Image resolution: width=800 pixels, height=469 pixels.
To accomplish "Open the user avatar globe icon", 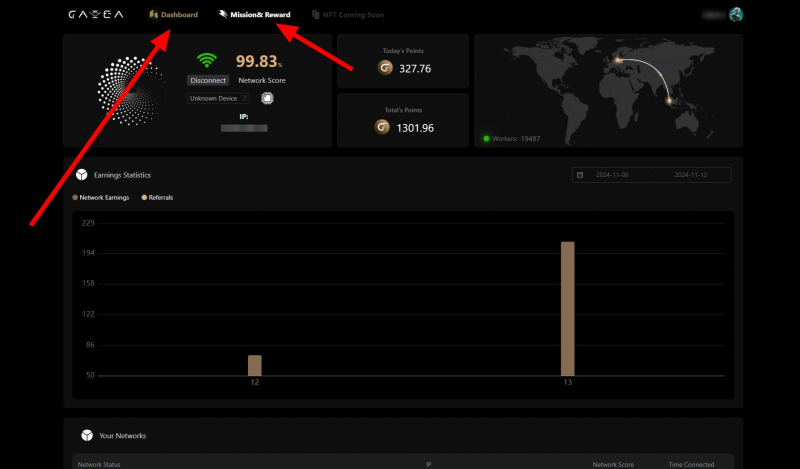I will (x=736, y=14).
